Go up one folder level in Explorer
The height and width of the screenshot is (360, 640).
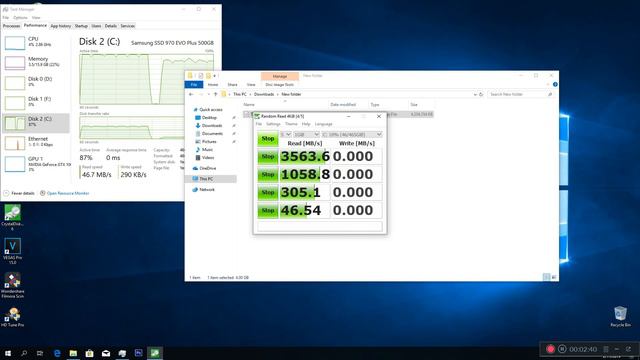click(x=216, y=94)
